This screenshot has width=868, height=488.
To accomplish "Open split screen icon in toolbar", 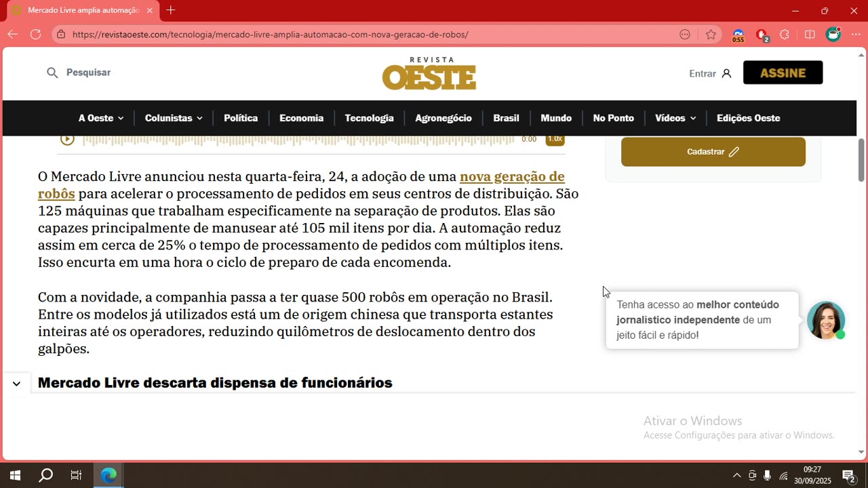I will (x=810, y=35).
